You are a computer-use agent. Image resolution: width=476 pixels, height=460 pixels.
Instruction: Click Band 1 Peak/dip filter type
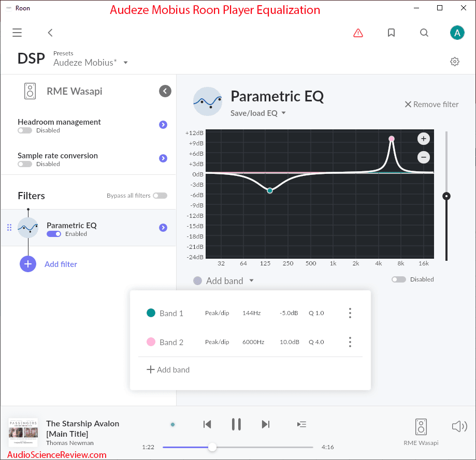[217, 313]
